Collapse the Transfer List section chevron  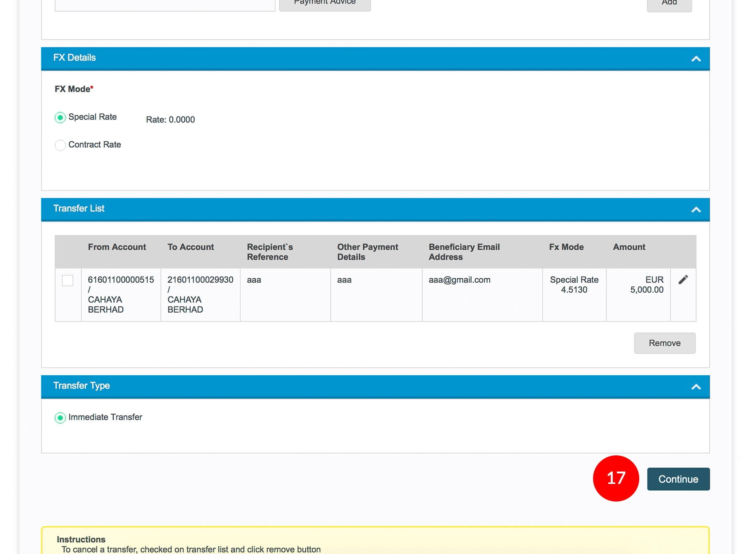696,209
